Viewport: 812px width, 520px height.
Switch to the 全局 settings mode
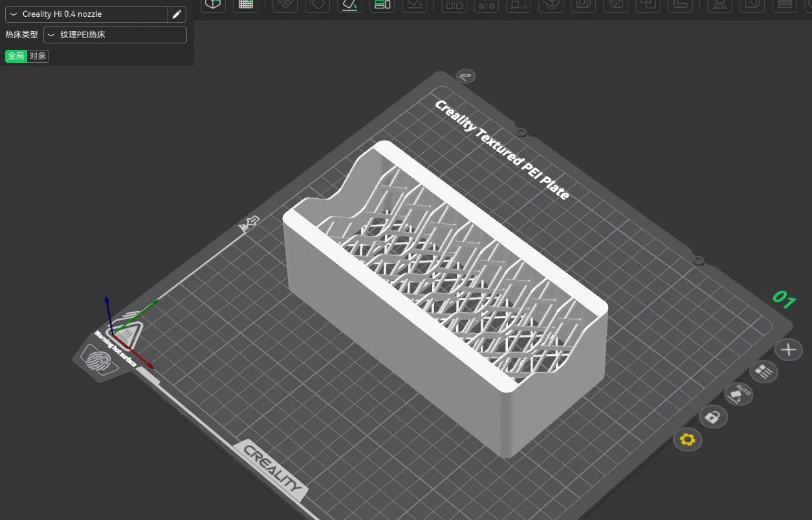point(16,56)
